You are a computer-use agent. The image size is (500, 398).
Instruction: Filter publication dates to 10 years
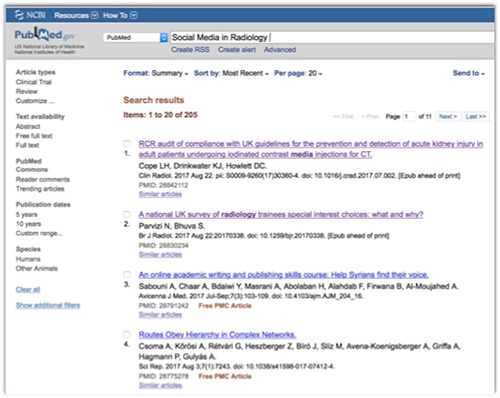click(x=28, y=224)
